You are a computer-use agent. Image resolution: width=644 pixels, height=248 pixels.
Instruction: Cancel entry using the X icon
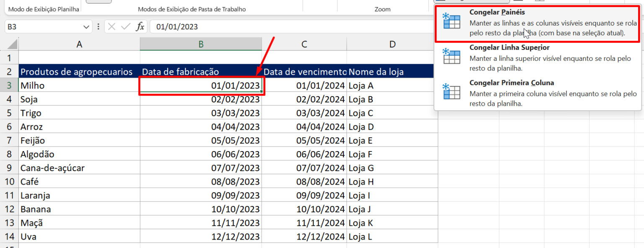tap(112, 26)
